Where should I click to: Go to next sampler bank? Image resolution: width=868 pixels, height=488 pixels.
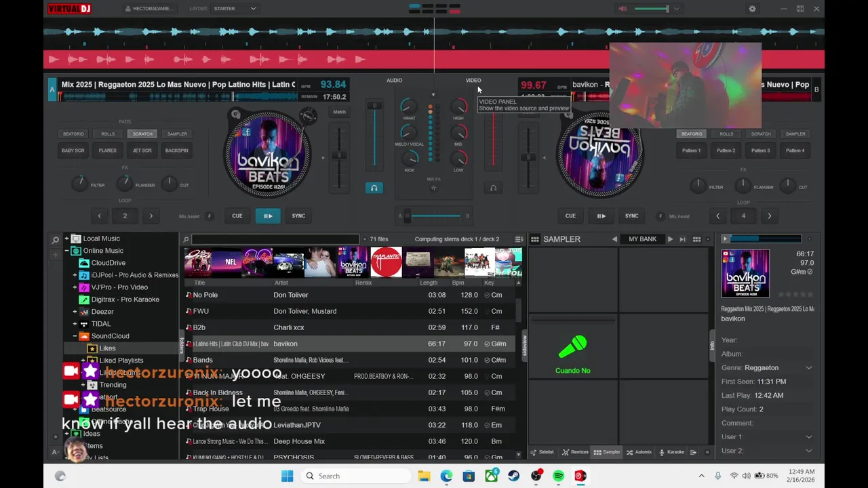click(670, 239)
